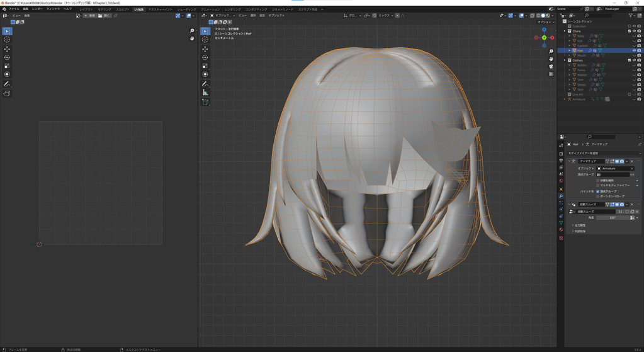Open the Object Data properties tab
644x352 pixels.
pyautogui.click(x=561, y=223)
